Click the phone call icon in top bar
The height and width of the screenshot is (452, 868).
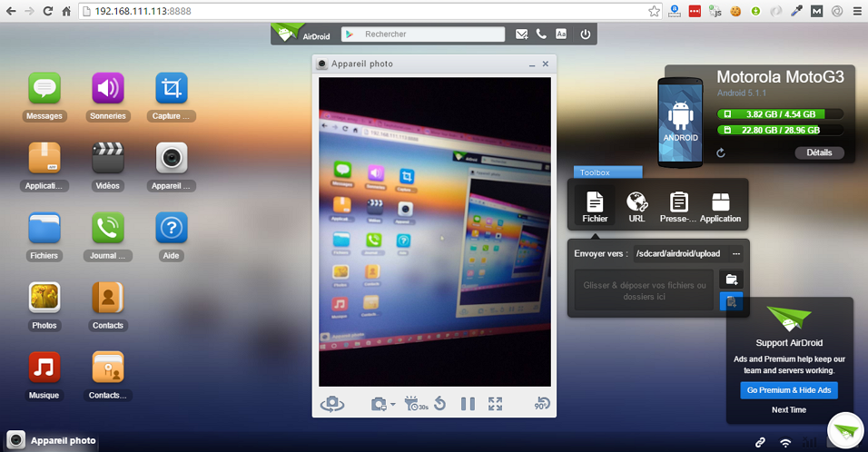point(541,34)
